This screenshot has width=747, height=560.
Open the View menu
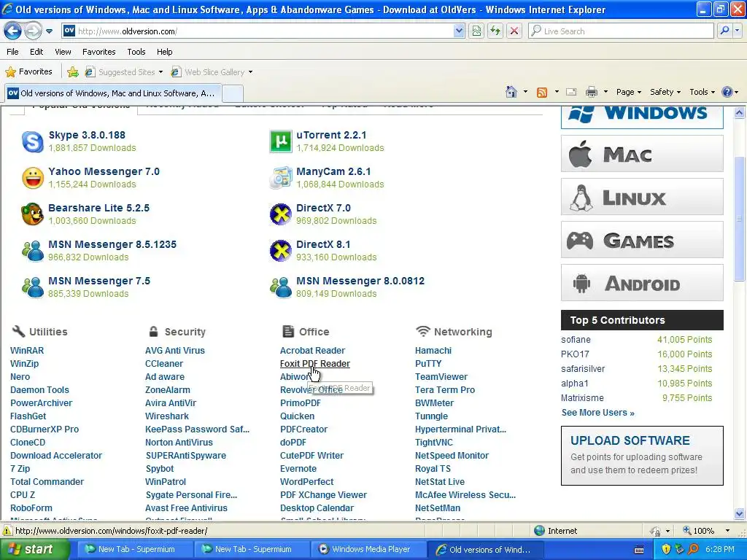click(x=63, y=52)
